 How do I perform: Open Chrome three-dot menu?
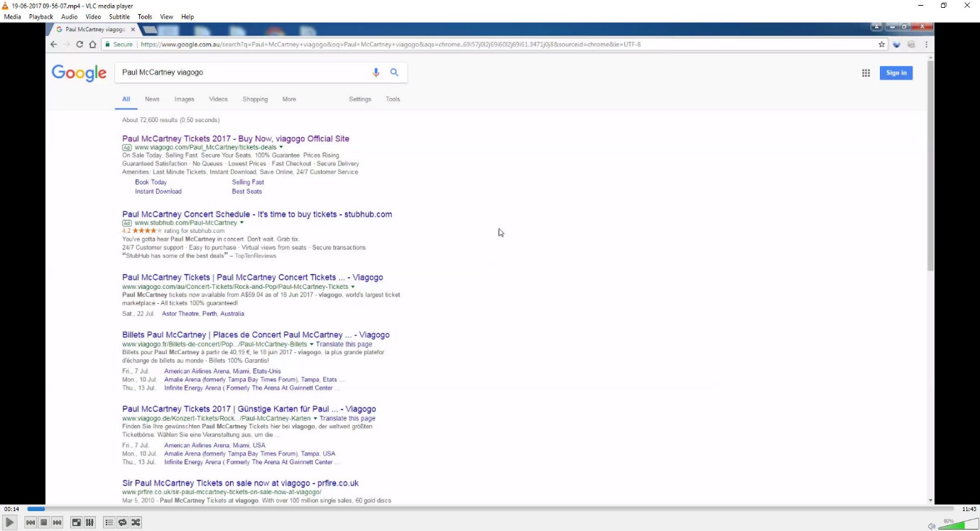(x=926, y=44)
